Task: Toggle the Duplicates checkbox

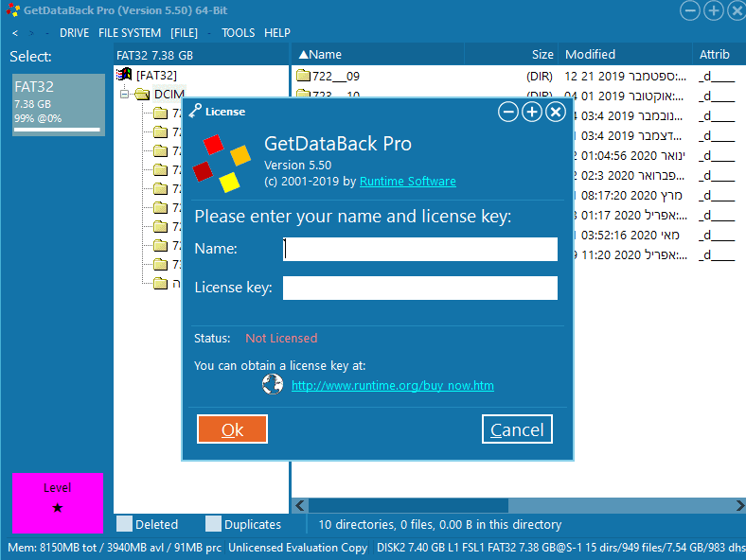Action: tap(213, 524)
